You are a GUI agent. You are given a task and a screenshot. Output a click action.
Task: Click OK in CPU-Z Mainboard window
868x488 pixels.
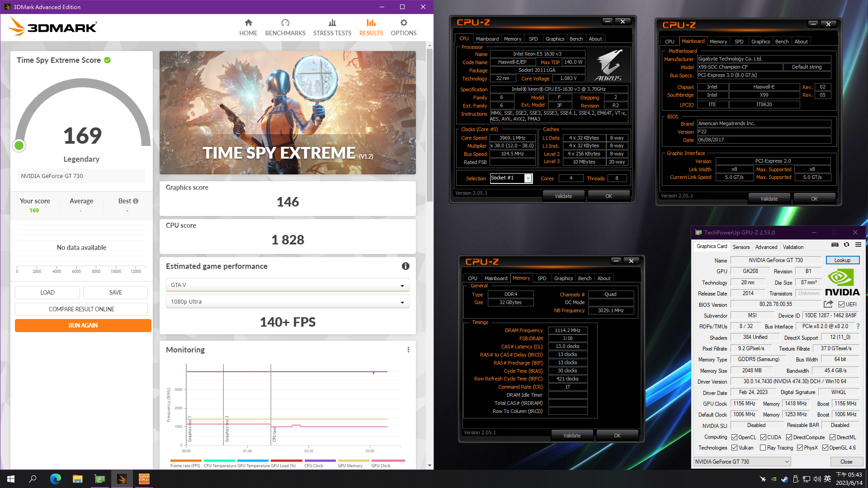tap(814, 199)
